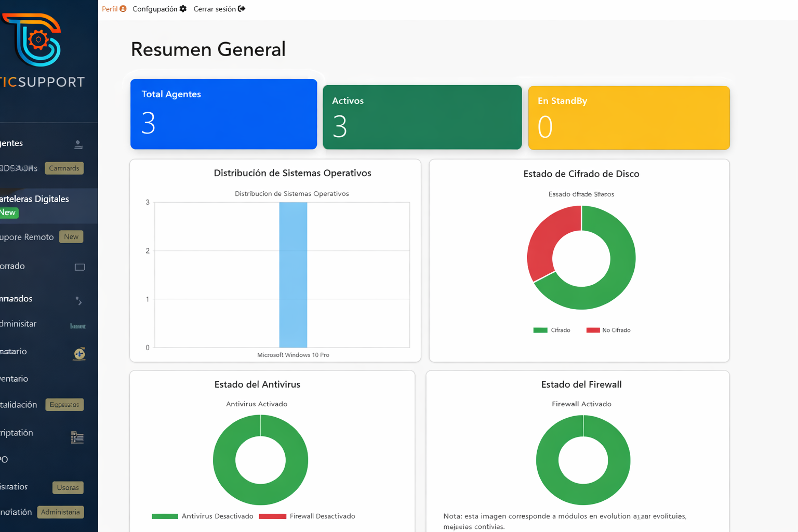Click the Firewall Activado donut chart

(583, 460)
